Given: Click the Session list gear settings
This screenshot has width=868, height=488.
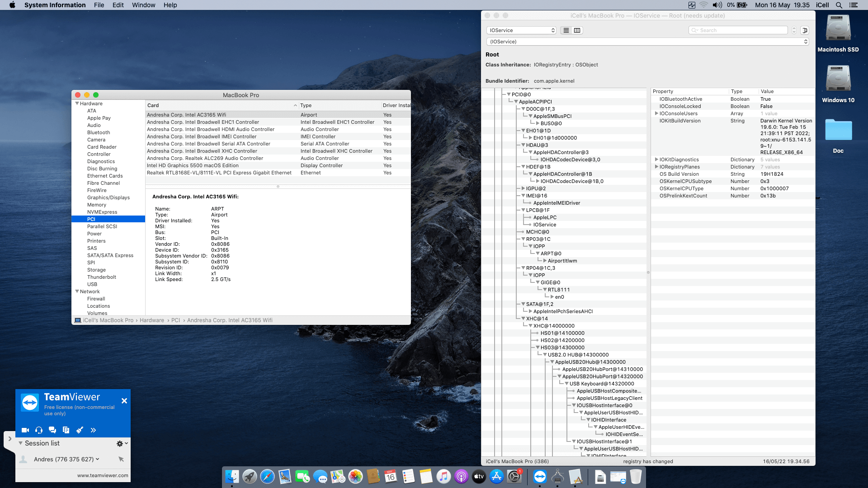Looking at the screenshot, I should point(119,443).
